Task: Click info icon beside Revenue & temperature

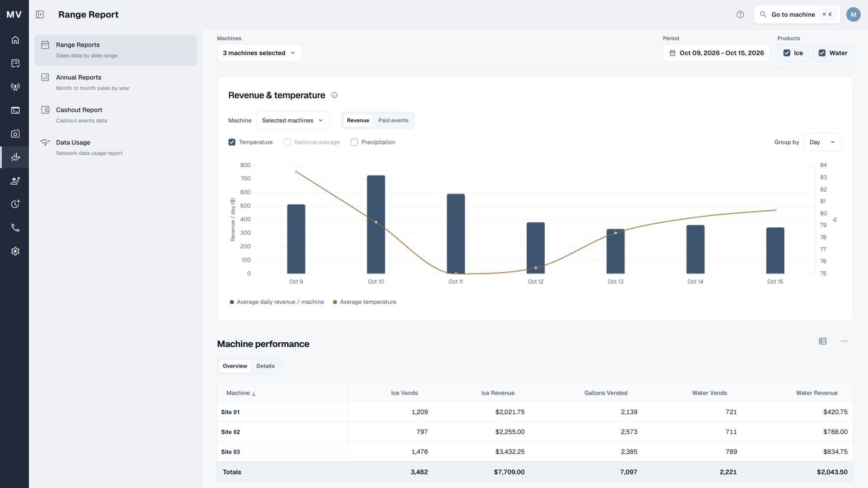Action: [x=334, y=95]
